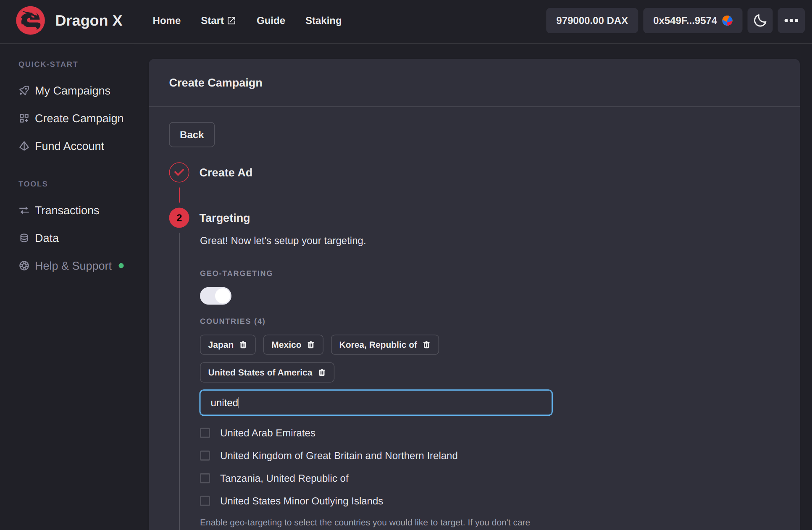812x530 pixels.
Task: Delete Mexico via trash icon
Action: coord(311,345)
